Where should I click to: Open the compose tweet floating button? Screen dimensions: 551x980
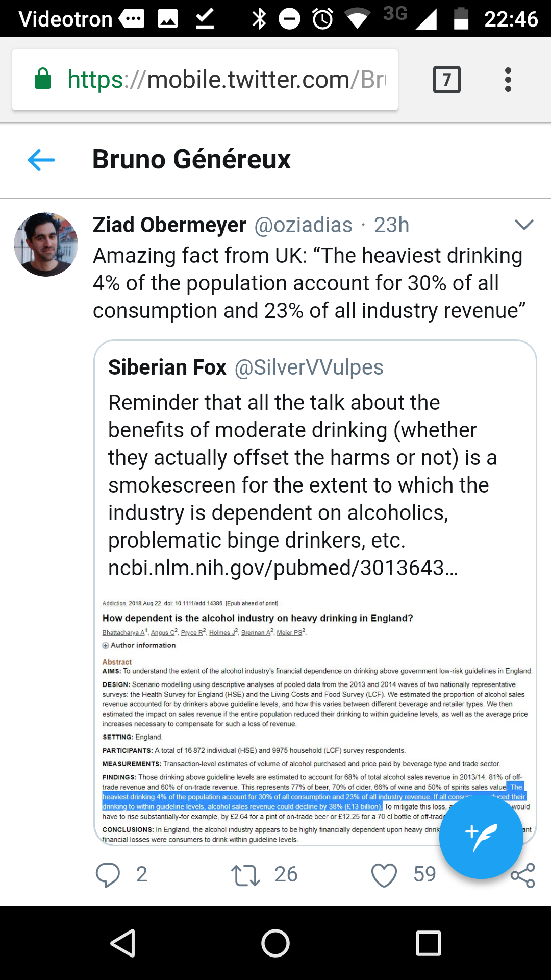point(481,837)
